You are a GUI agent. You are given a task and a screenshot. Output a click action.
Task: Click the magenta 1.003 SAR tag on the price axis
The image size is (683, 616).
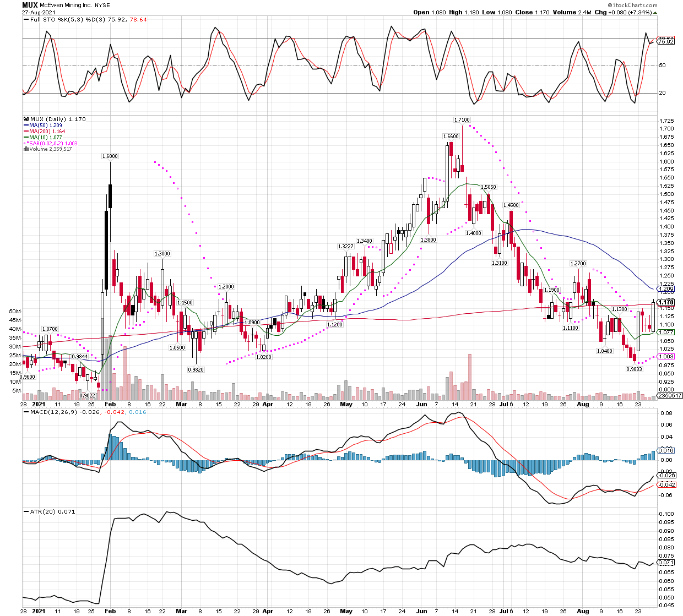[x=666, y=357]
